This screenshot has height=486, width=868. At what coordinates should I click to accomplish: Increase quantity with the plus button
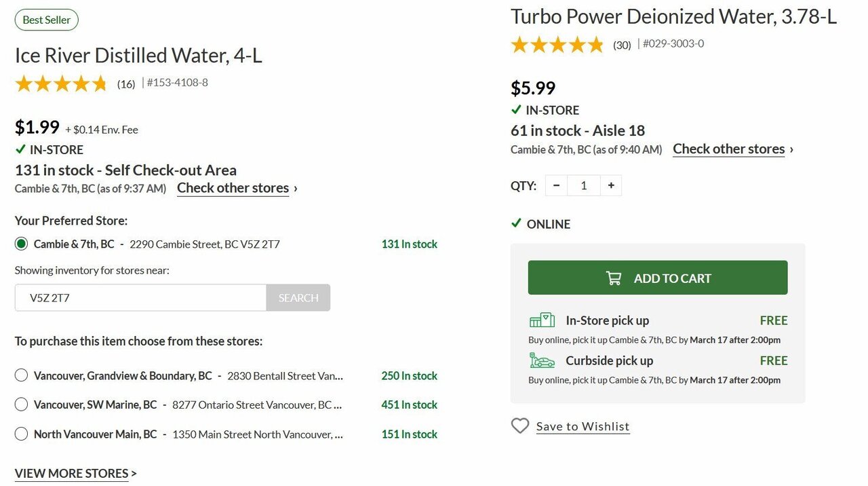tap(611, 185)
